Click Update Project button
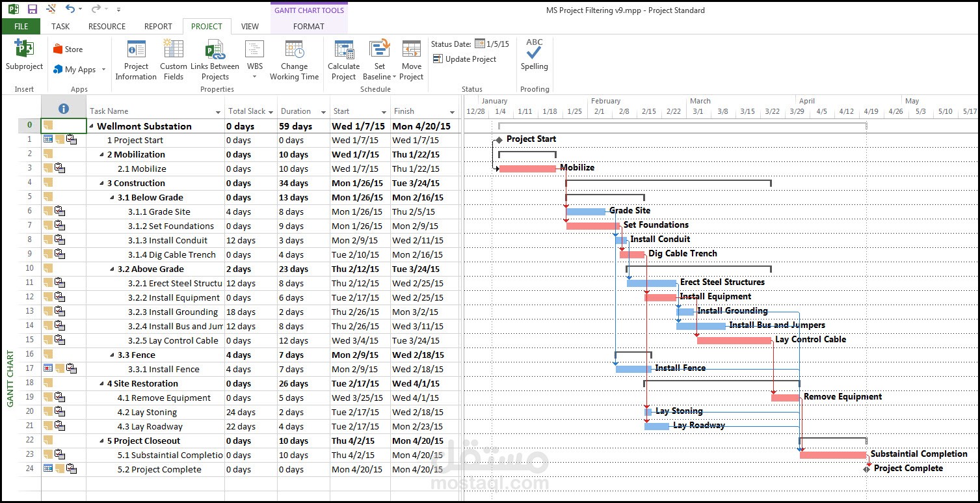The width and height of the screenshot is (980, 503). pos(464,59)
